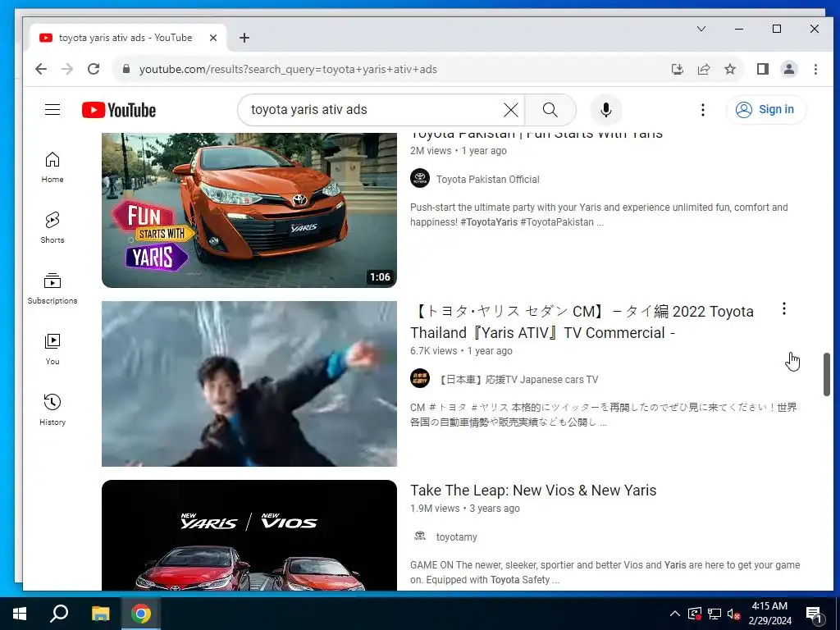Open the tab search chevron

coord(701,29)
